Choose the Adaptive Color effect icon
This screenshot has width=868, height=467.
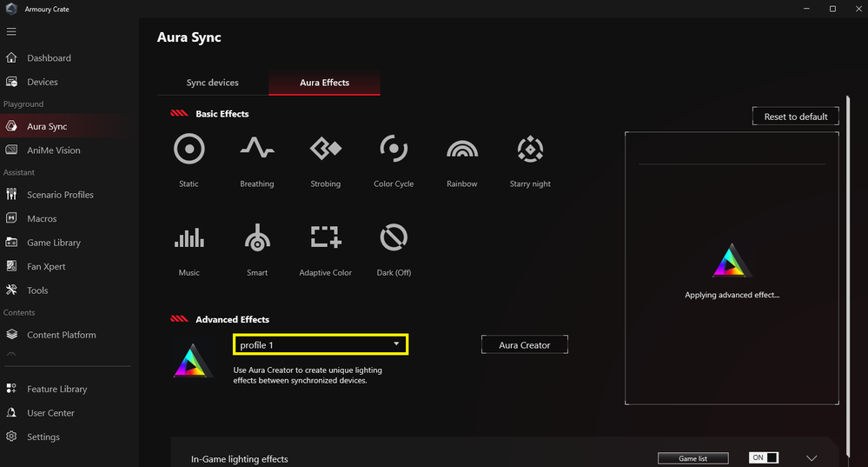pos(326,237)
